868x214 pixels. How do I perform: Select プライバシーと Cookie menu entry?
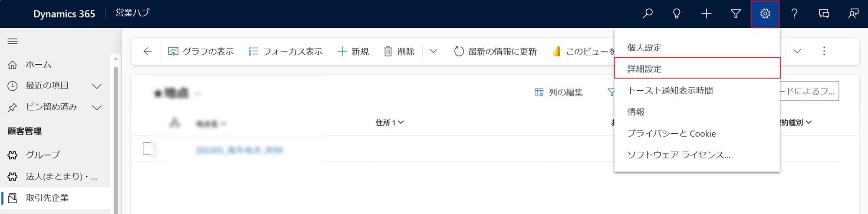point(697,133)
